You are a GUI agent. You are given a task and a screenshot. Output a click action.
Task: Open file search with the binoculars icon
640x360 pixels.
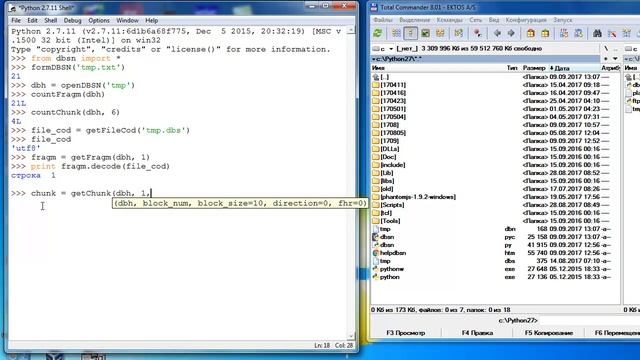click(597, 33)
